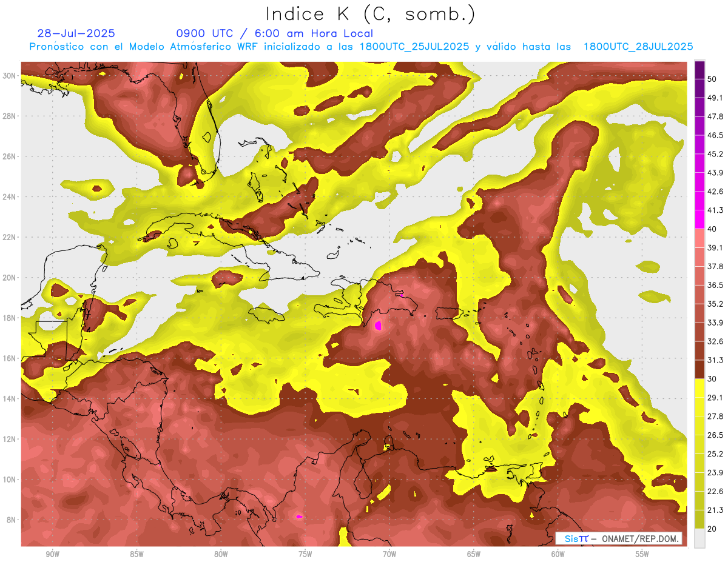The height and width of the screenshot is (562, 728).
Task: Click the gray colorbar swatch below 20
Action: click(699, 538)
